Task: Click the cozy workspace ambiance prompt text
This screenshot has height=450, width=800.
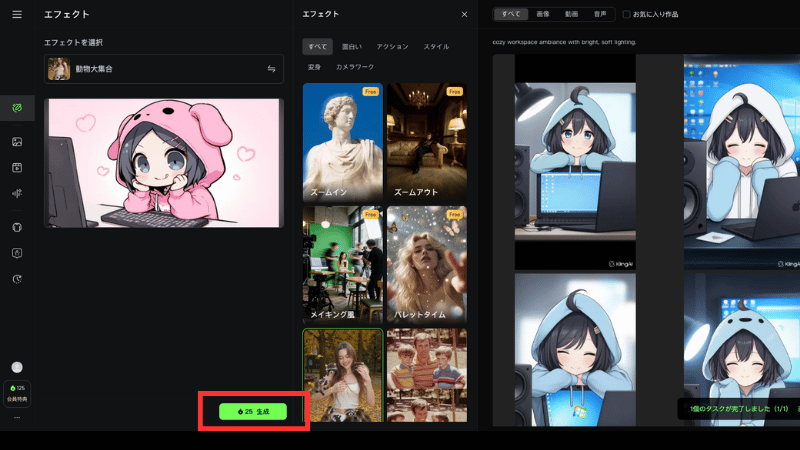Action: (564, 42)
